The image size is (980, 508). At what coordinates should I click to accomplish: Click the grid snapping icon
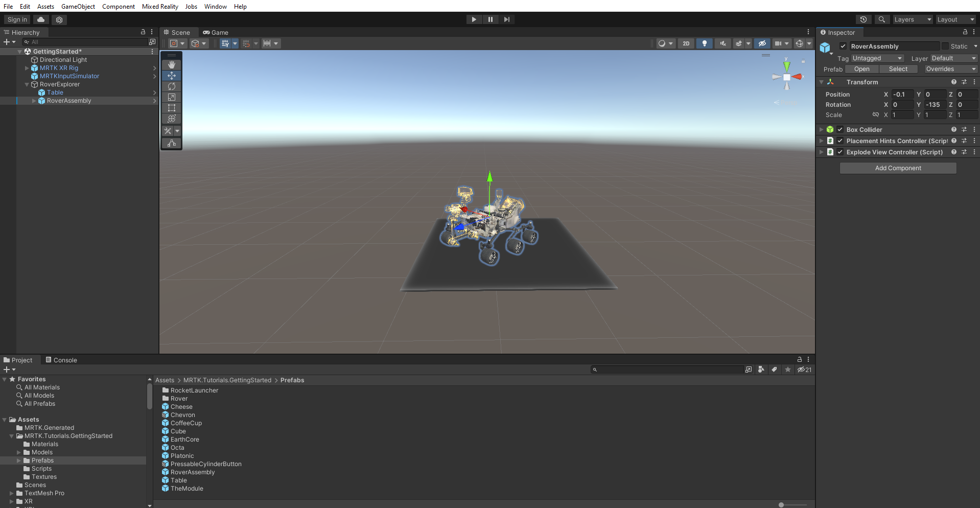coord(246,43)
